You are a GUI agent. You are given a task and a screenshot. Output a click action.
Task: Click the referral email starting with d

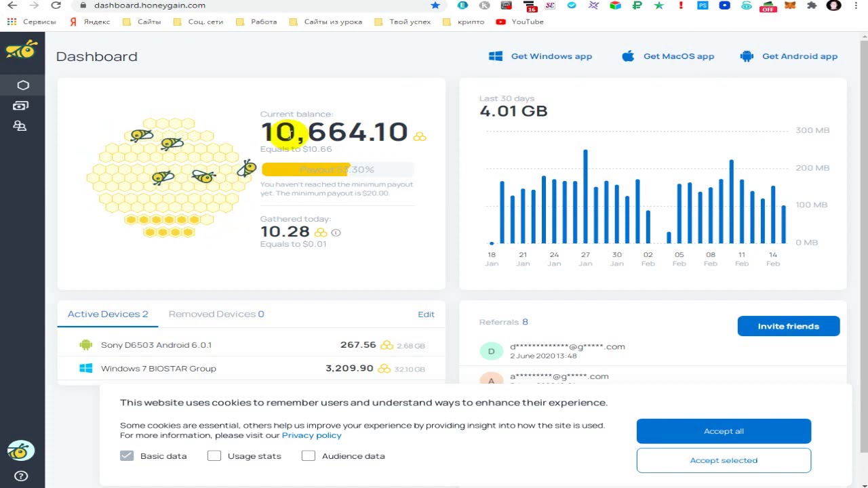pos(568,346)
